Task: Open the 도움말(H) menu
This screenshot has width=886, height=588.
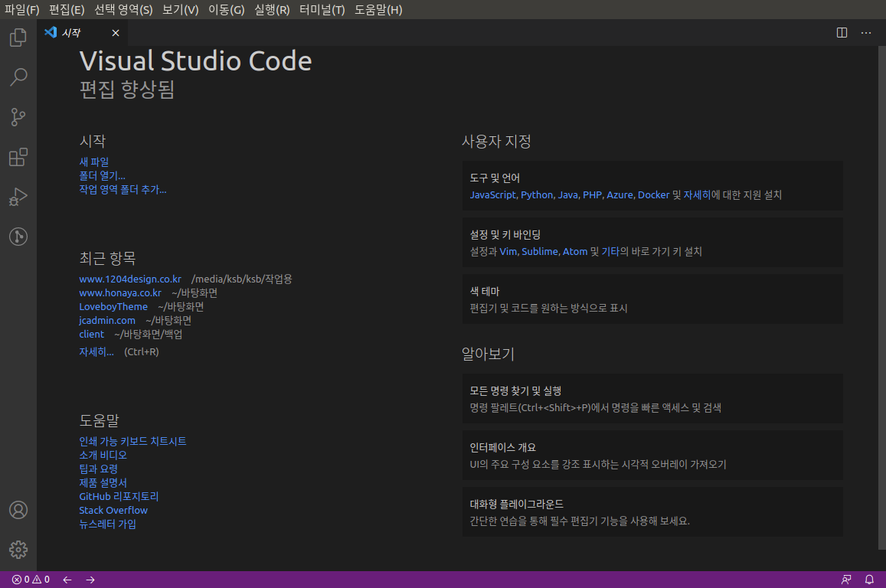Action: point(378,10)
